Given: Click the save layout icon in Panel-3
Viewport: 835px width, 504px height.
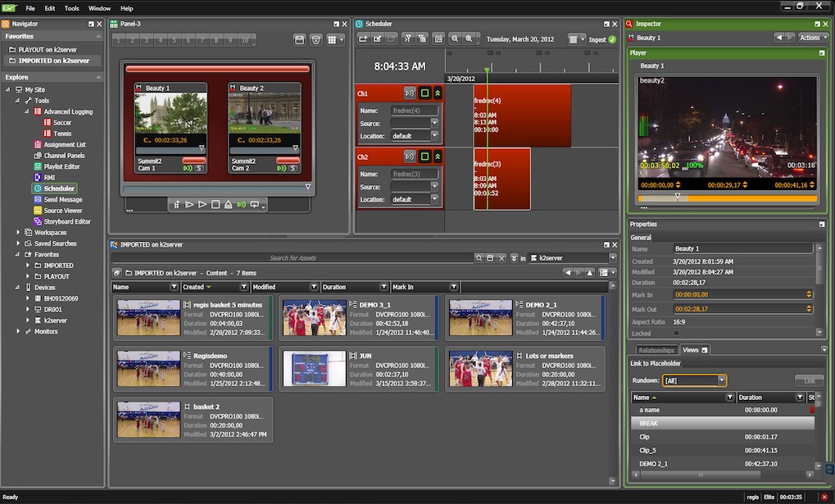Looking at the screenshot, I should click(299, 40).
